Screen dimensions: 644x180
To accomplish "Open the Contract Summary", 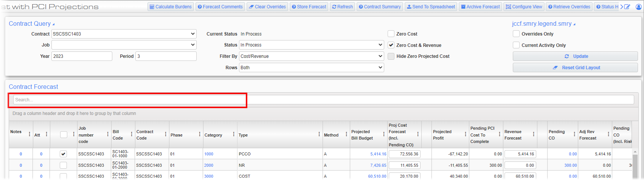I will coord(380,7).
